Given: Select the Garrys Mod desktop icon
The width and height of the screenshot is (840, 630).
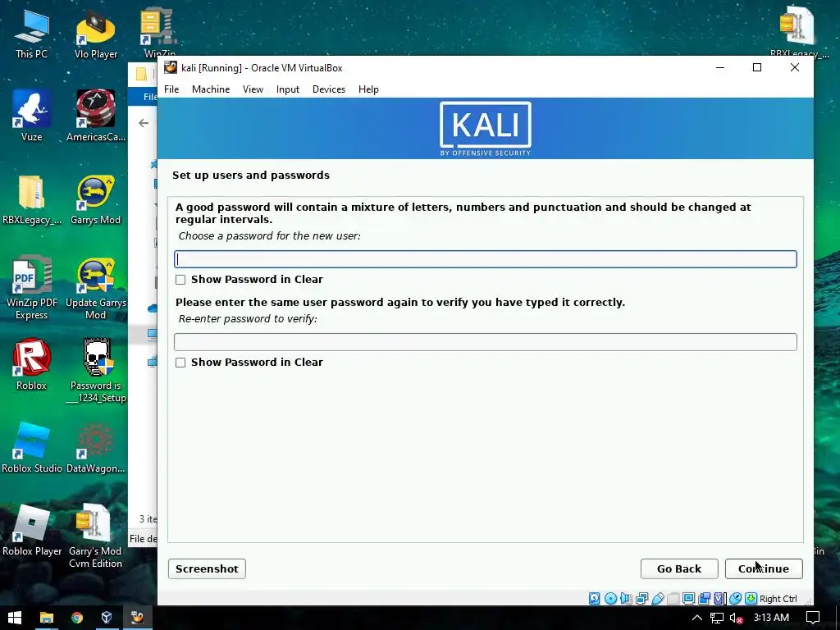Looking at the screenshot, I should pyautogui.click(x=95, y=199).
